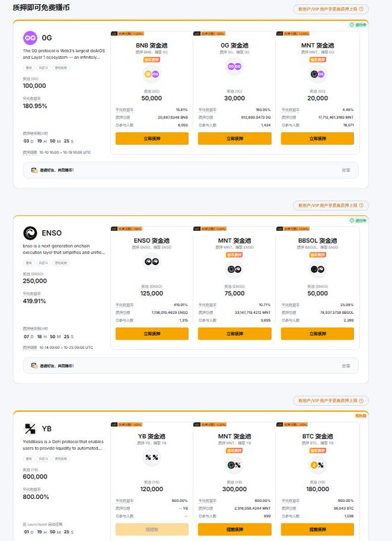
Task: Click 立即质押 in the BNB 资金池
Action: [152, 138]
